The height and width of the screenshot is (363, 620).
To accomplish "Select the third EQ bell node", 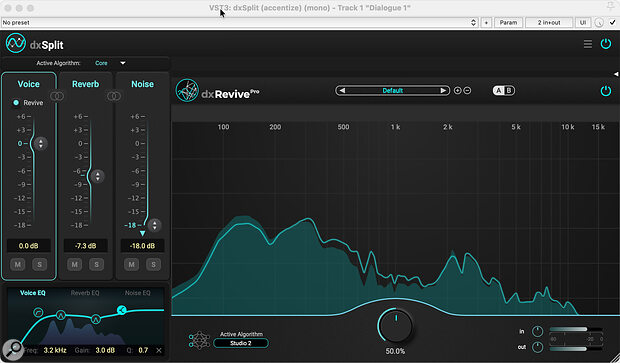I will pyautogui.click(x=96, y=319).
